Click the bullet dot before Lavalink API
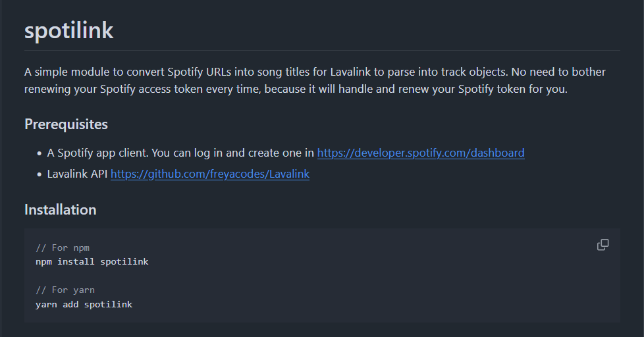The height and width of the screenshot is (337, 644). pos(39,175)
